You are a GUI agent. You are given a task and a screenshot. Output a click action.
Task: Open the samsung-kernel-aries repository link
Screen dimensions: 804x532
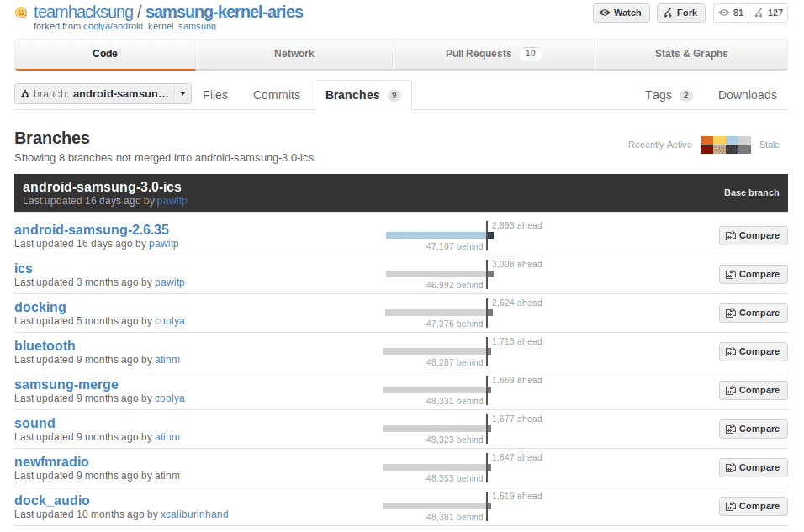224,12
